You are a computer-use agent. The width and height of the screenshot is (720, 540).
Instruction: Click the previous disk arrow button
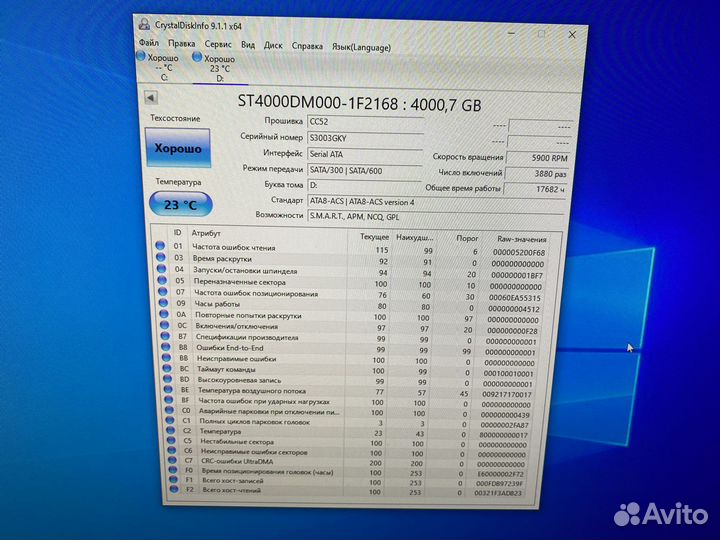tap(151, 97)
